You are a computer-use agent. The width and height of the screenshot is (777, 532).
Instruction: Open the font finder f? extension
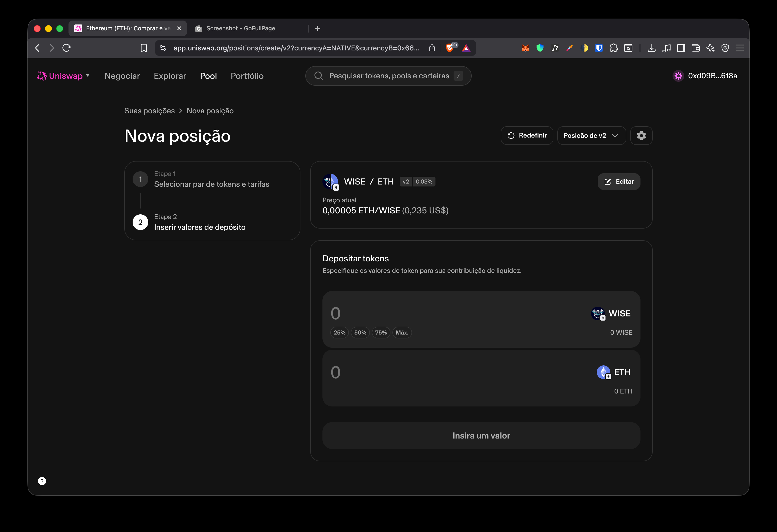(x=555, y=48)
